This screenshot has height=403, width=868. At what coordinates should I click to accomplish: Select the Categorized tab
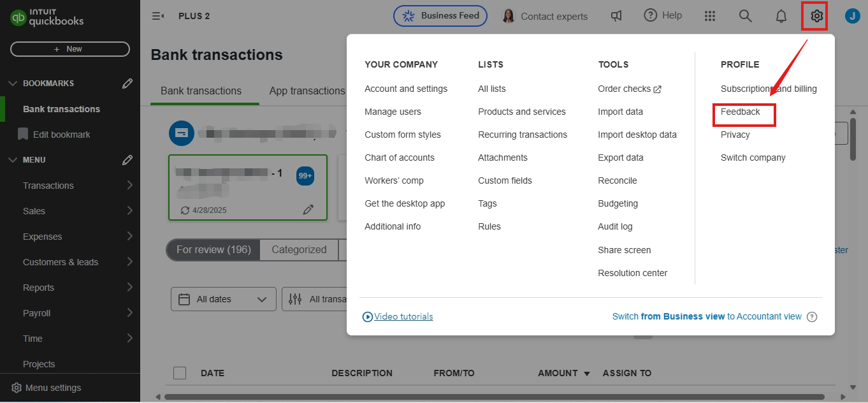pyautogui.click(x=299, y=250)
